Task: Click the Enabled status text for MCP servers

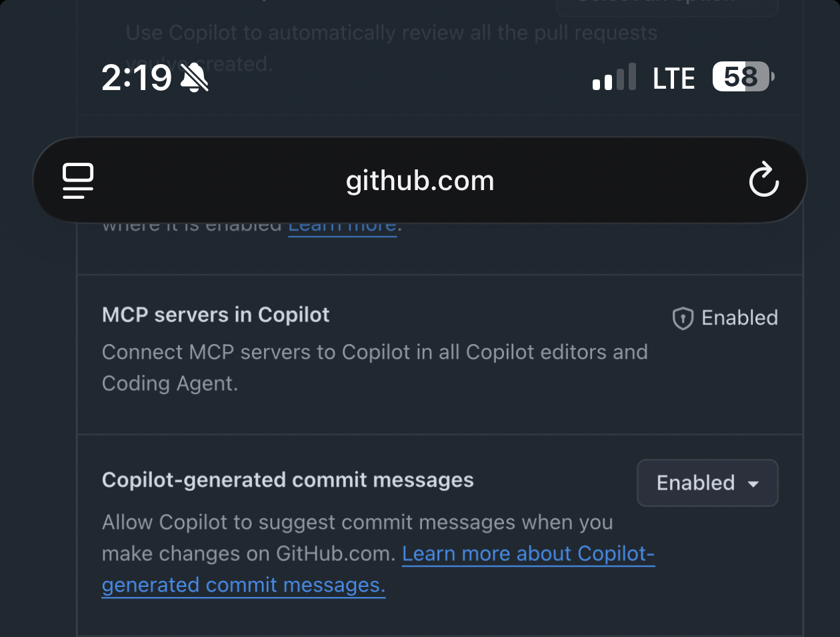Action: point(739,318)
